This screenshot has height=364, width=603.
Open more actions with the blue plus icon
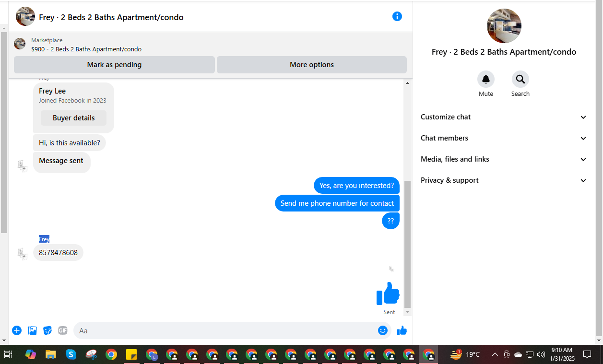point(17,330)
